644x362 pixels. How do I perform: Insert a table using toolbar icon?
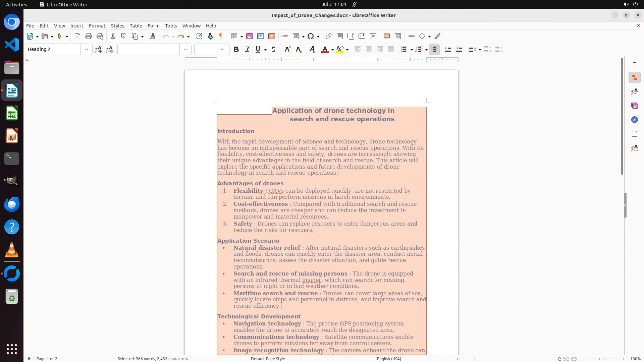(x=234, y=36)
